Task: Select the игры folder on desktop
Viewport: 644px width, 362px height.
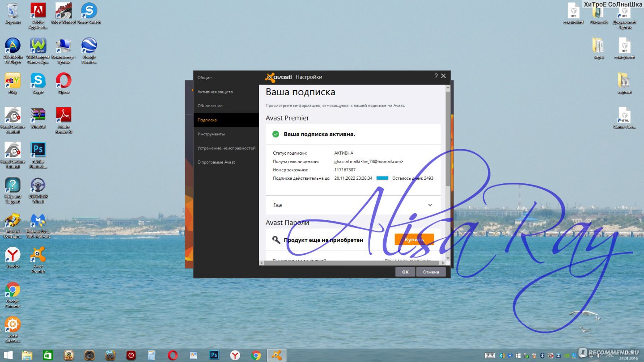Action: pyautogui.click(x=599, y=48)
